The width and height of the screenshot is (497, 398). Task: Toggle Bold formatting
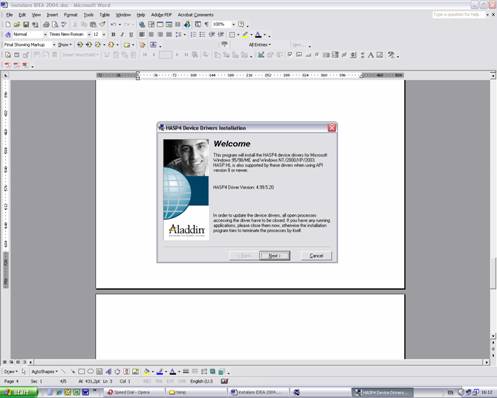click(x=113, y=34)
